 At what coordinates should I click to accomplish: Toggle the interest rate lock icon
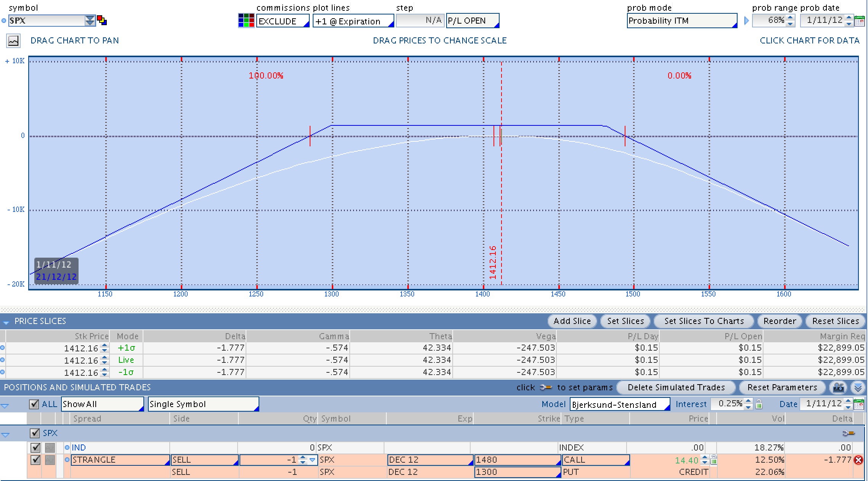click(x=759, y=404)
